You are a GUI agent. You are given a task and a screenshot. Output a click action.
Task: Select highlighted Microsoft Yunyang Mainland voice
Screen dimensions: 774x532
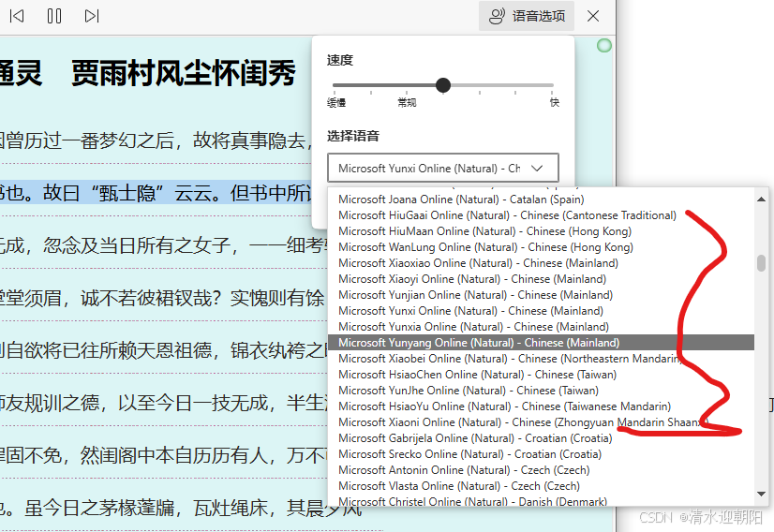[541, 343]
